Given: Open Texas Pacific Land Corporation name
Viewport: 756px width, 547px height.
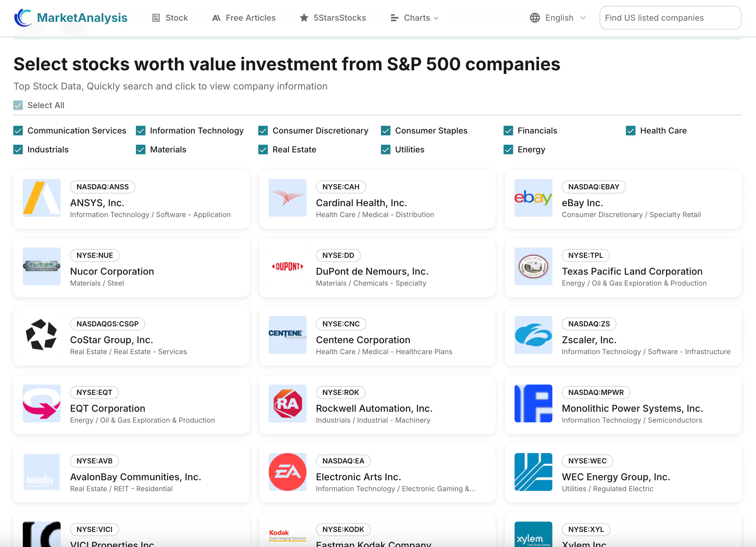Looking at the screenshot, I should click(x=632, y=271).
